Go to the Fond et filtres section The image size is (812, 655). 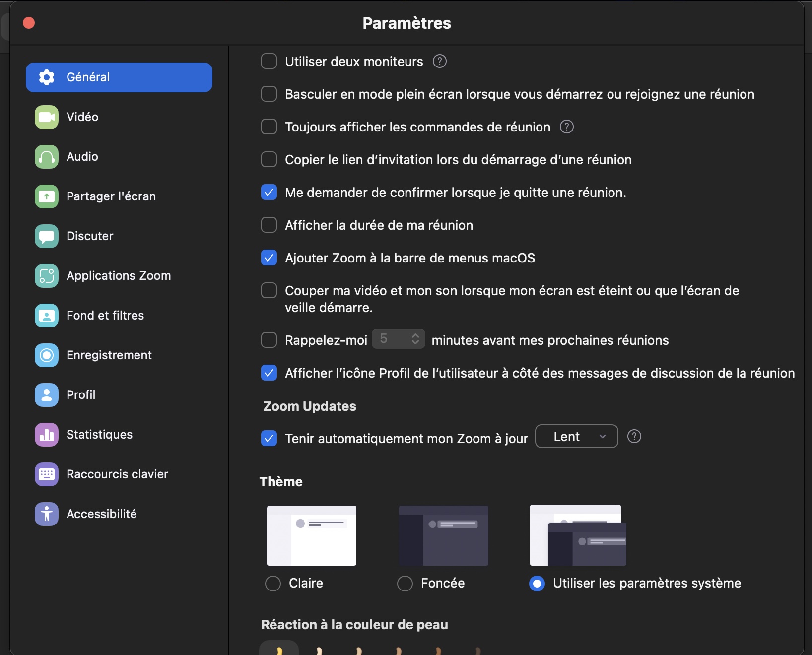(105, 316)
